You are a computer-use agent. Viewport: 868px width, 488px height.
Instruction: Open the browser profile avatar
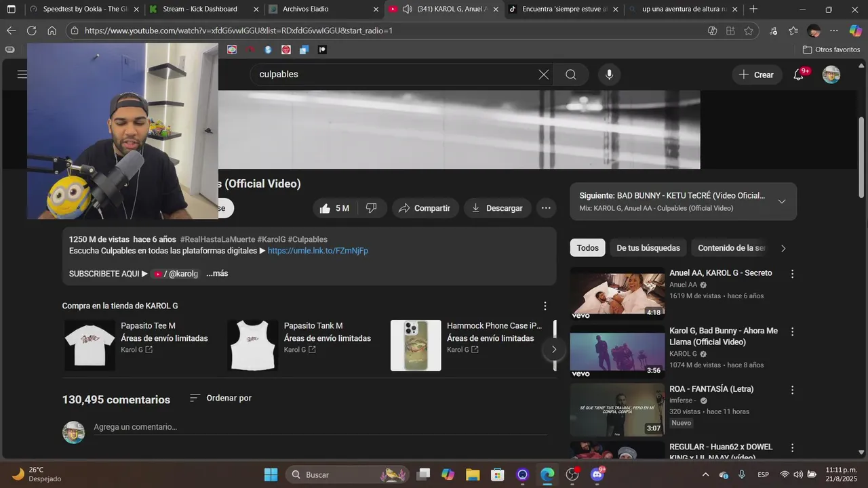814,30
